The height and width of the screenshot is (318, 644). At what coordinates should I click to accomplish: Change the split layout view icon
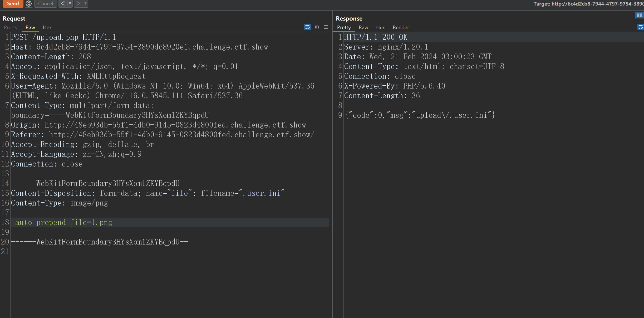639,15
